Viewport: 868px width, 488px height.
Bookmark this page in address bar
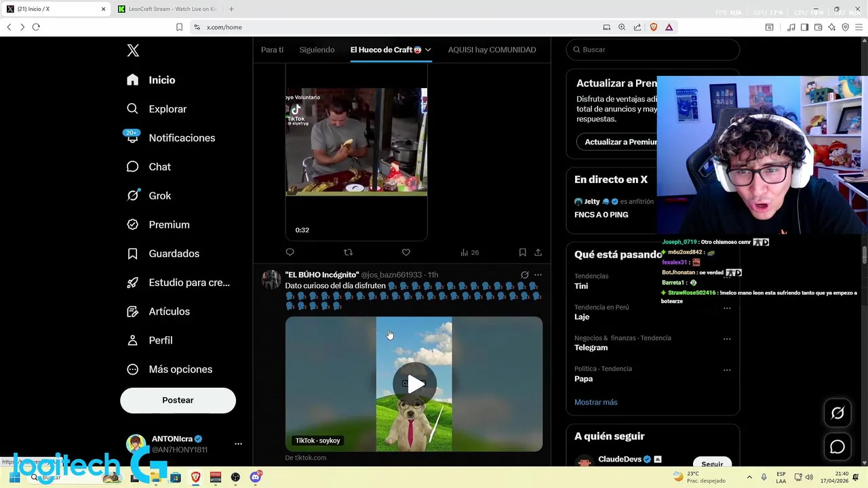point(179,27)
